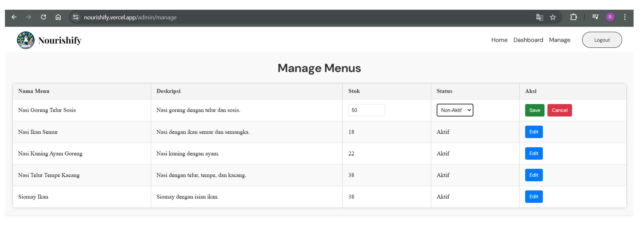
Task: Click the browser back arrow
Action: click(x=14, y=17)
